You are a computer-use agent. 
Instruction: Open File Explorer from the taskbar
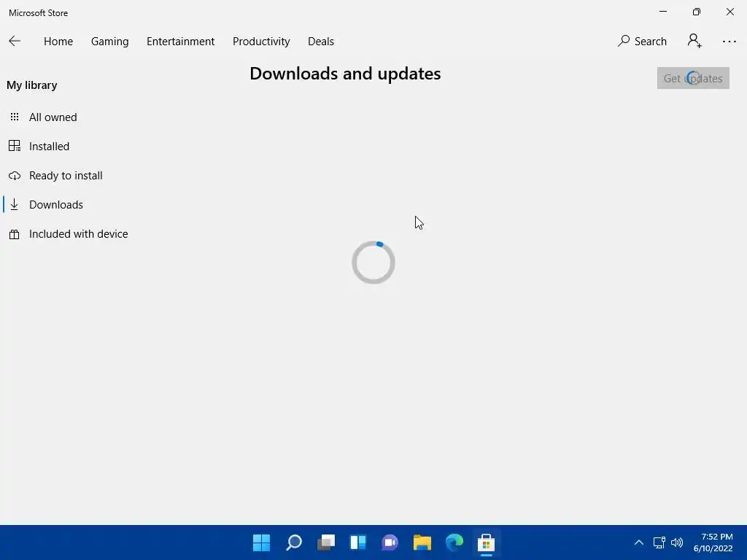[422, 542]
